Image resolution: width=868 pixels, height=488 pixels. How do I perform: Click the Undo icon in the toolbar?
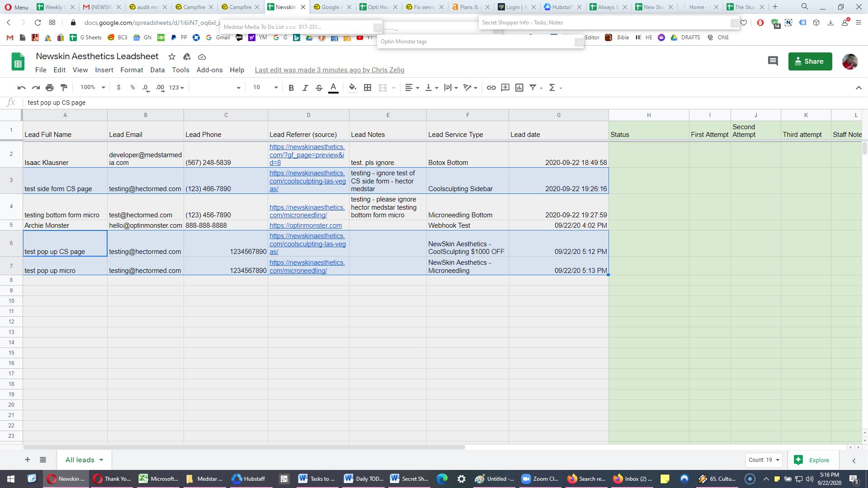21,88
